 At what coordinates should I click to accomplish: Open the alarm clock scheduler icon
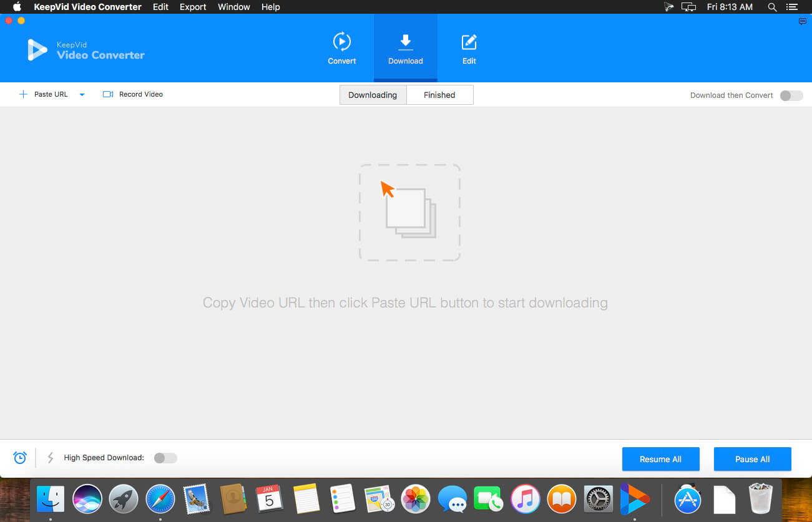(x=20, y=458)
